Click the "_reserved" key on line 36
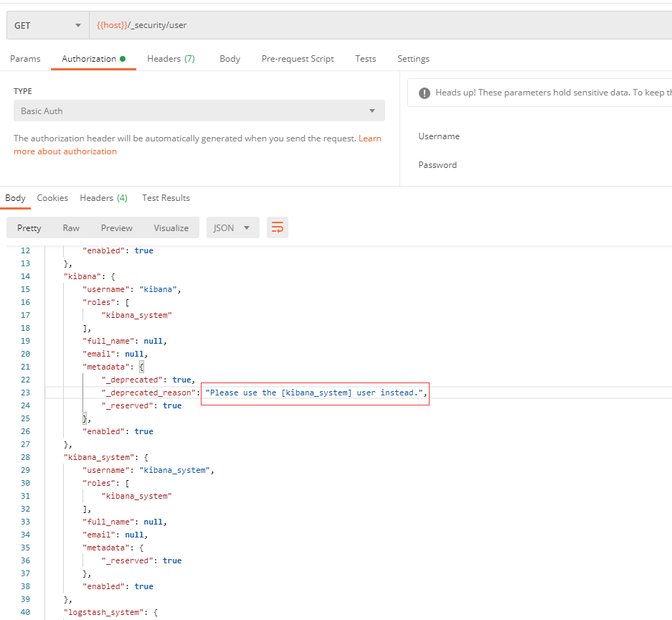This screenshot has height=620, width=672. pyautogui.click(x=127, y=560)
